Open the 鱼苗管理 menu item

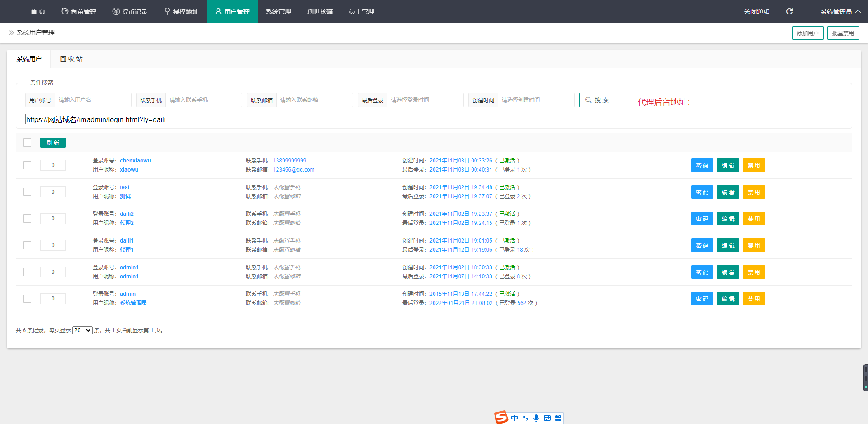pos(79,11)
